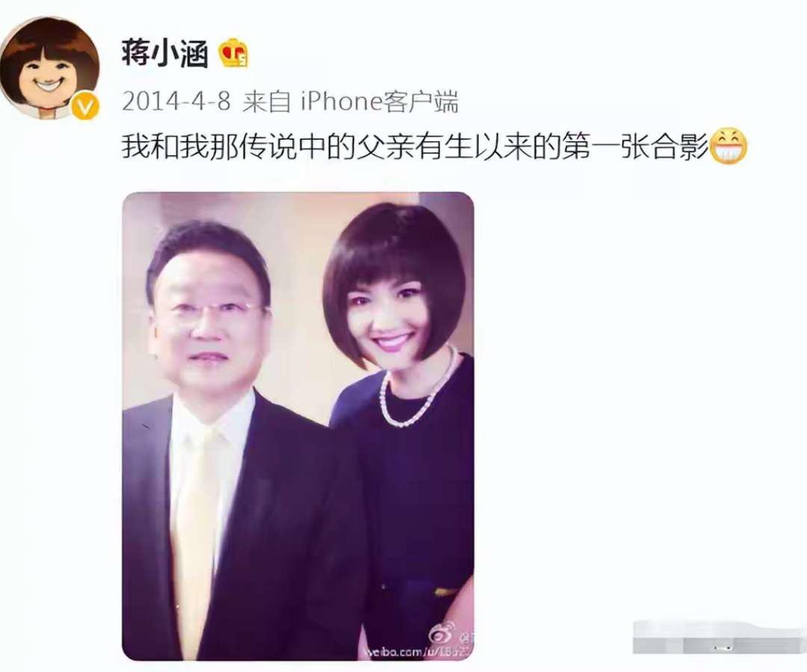Click the orange verified V badge
Image resolution: width=807 pixels, height=672 pixels.
[x=84, y=107]
